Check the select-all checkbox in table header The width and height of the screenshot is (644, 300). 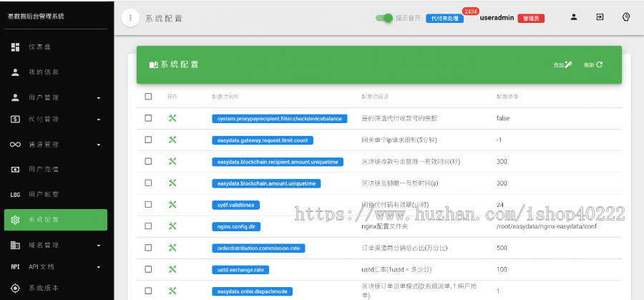pyautogui.click(x=148, y=97)
